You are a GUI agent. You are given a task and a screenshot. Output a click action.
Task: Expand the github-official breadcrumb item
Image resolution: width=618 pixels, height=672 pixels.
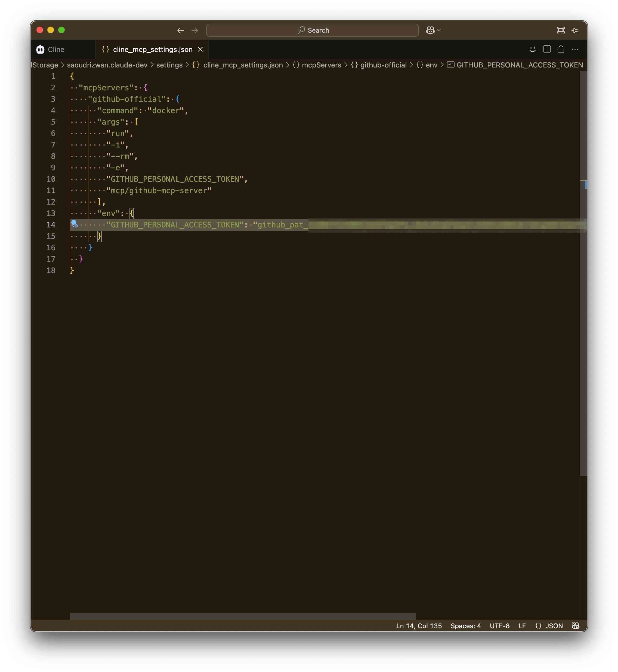383,65
